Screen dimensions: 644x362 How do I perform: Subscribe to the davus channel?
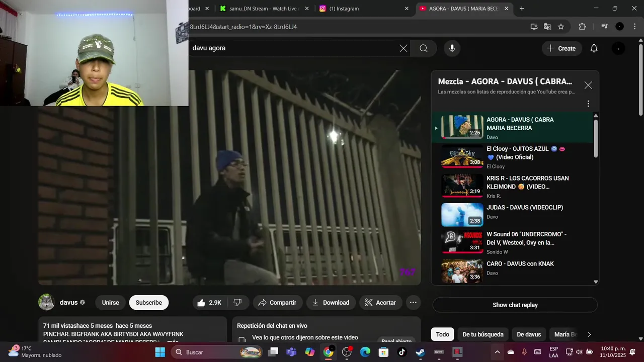click(149, 303)
